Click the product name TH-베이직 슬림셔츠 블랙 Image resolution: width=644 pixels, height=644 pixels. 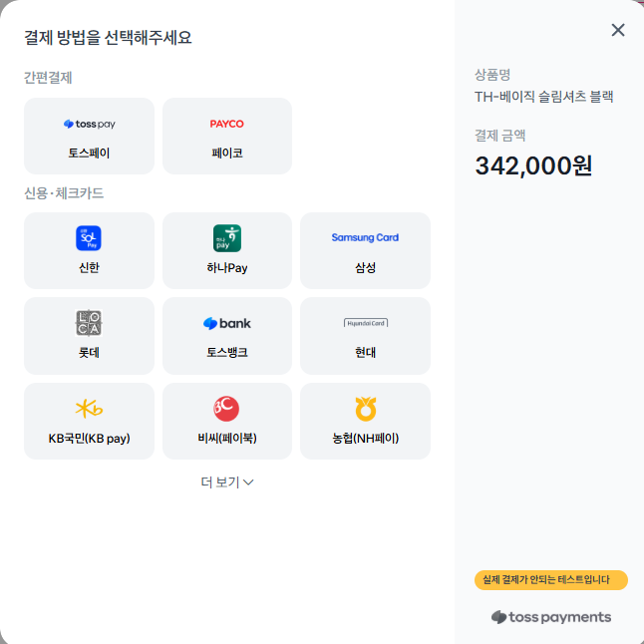click(543, 97)
